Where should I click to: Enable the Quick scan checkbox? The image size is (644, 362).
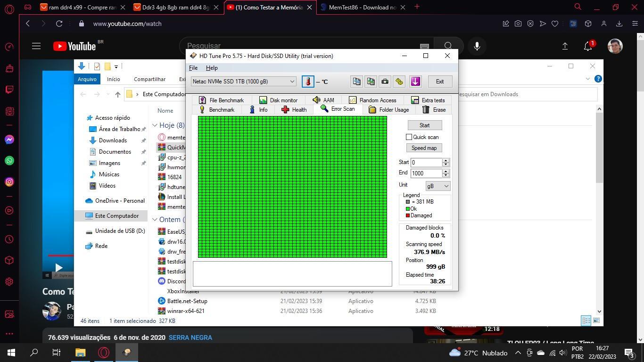pyautogui.click(x=409, y=137)
